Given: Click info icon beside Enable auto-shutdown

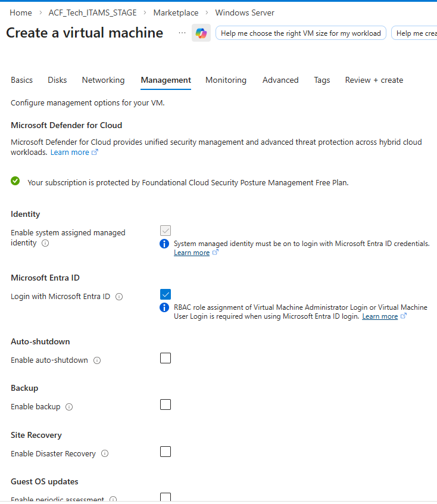Looking at the screenshot, I should point(97,360).
